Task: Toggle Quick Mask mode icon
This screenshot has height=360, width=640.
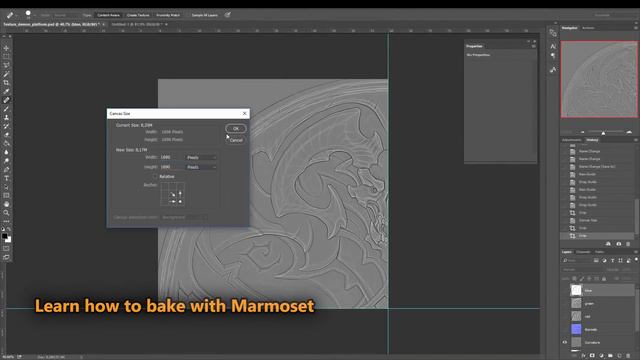Action: click(x=6, y=248)
